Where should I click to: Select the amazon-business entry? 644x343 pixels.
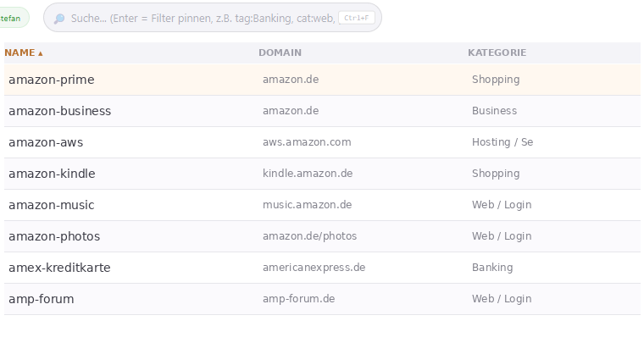[60, 111]
